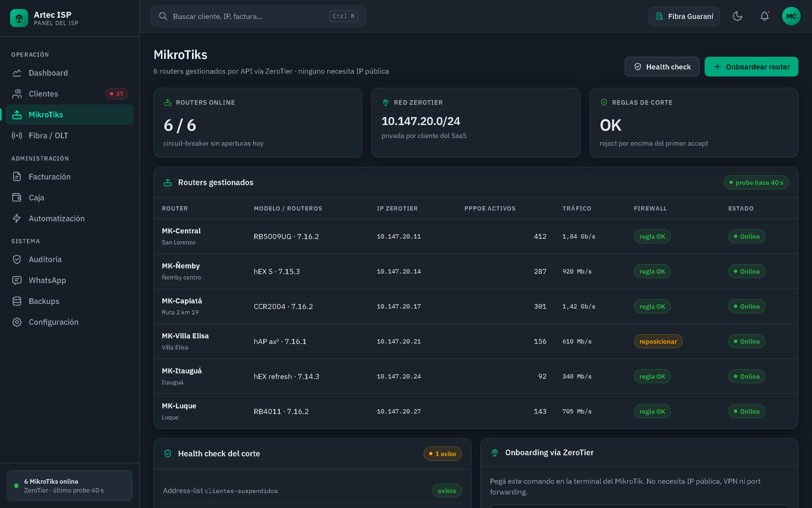This screenshot has height=508, width=812.
Task: Click the Health check del corte shield icon
Action: tap(167, 454)
